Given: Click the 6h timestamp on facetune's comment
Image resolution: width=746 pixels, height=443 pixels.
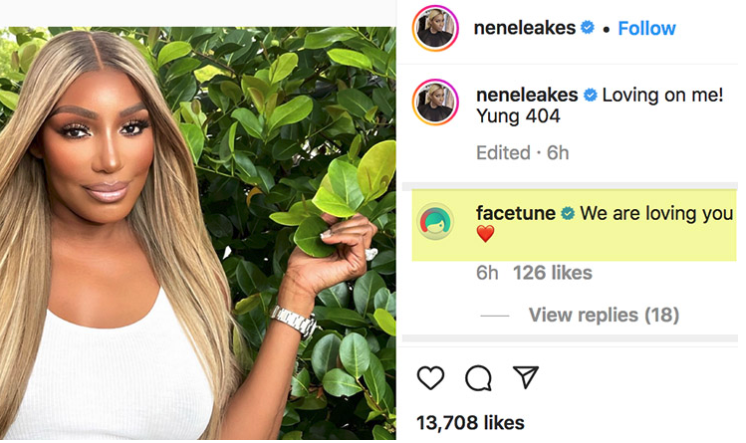Looking at the screenshot, I should pyautogui.click(x=487, y=273).
